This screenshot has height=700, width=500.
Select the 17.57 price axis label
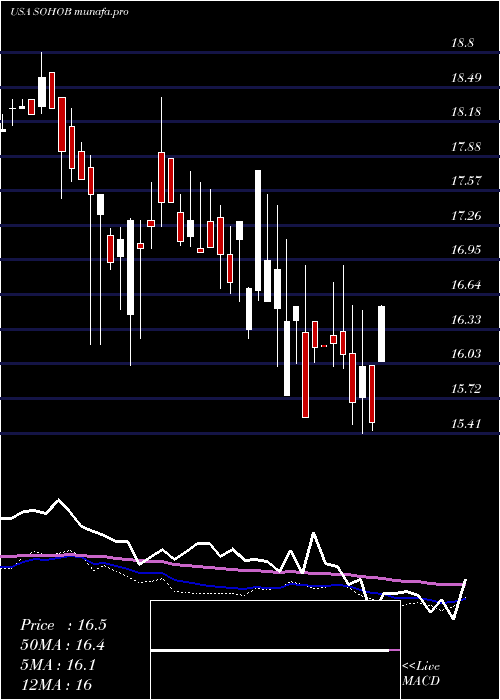pyautogui.click(x=466, y=181)
